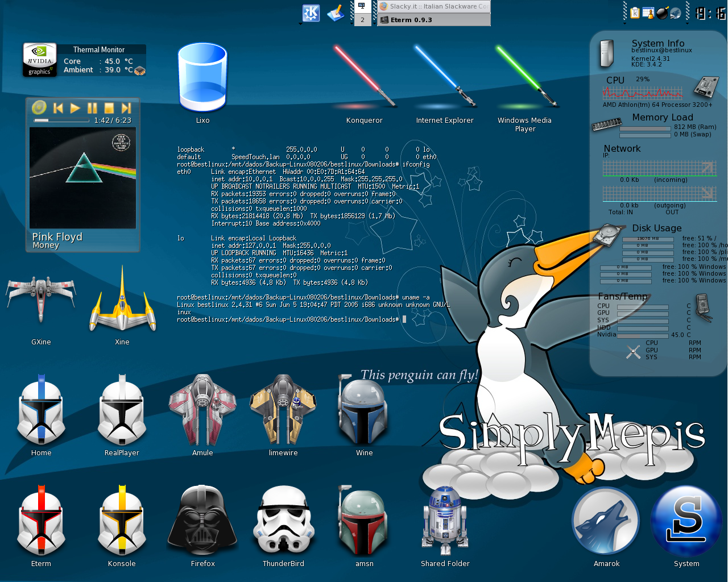Click the song progress slider
The width and height of the screenshot is (728, 582).
click(61, 120)
